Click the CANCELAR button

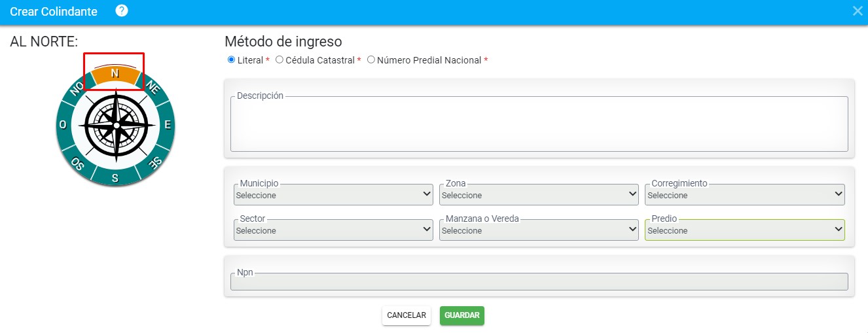(407, 315)
